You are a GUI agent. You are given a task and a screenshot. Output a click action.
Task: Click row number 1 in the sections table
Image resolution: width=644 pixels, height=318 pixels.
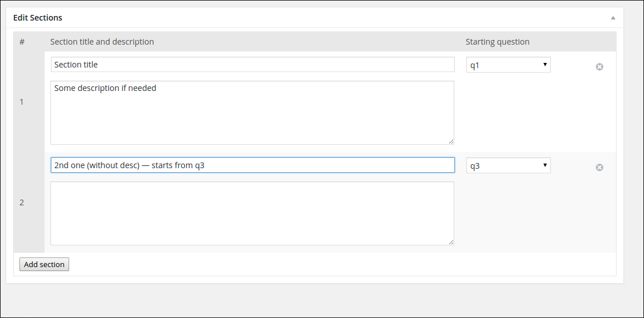[22, 102]
